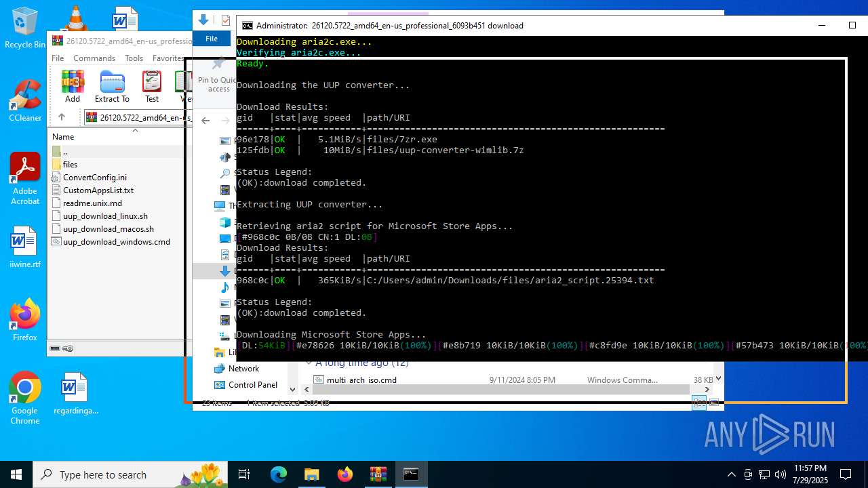This screenshot has height=488, width=868.
Task: Click Explorer details view status bar icon
Action: 698,403
